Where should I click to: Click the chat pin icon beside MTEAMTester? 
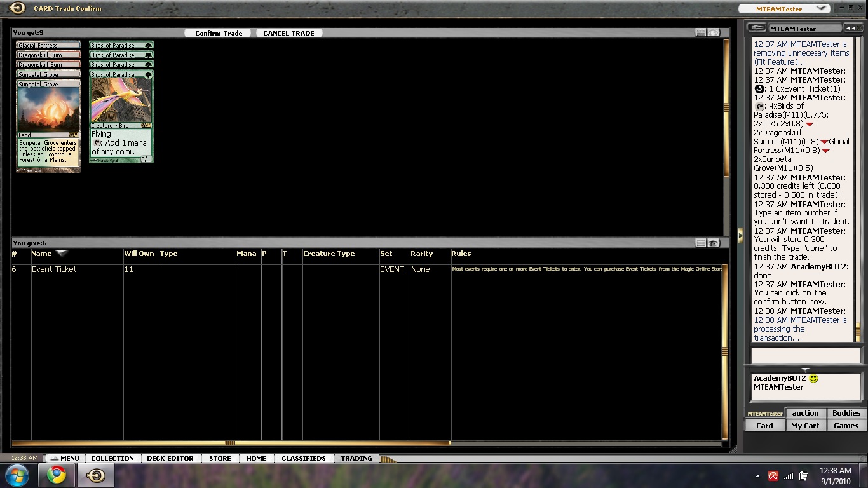point(756,28)
